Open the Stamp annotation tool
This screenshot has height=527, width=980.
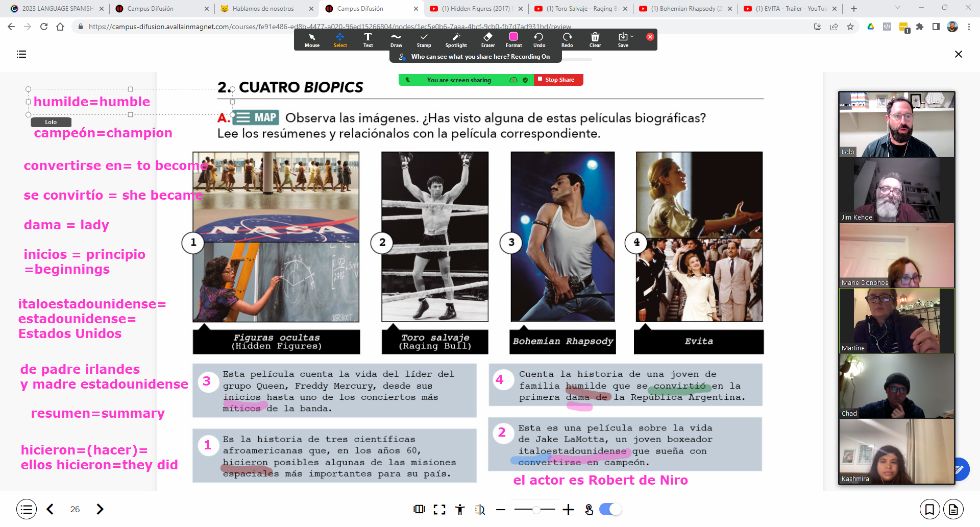coord(424,40)
